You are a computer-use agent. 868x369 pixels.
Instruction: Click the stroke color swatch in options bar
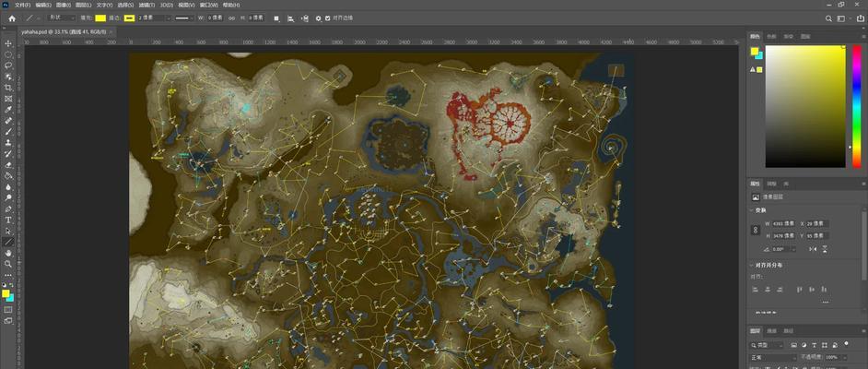pos(129,18)
